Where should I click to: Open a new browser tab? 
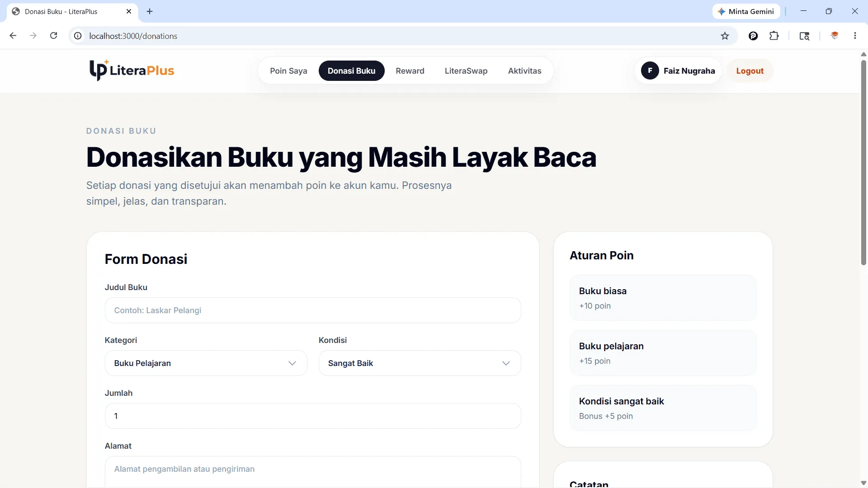pyautogui.click(x=150, y=11)
